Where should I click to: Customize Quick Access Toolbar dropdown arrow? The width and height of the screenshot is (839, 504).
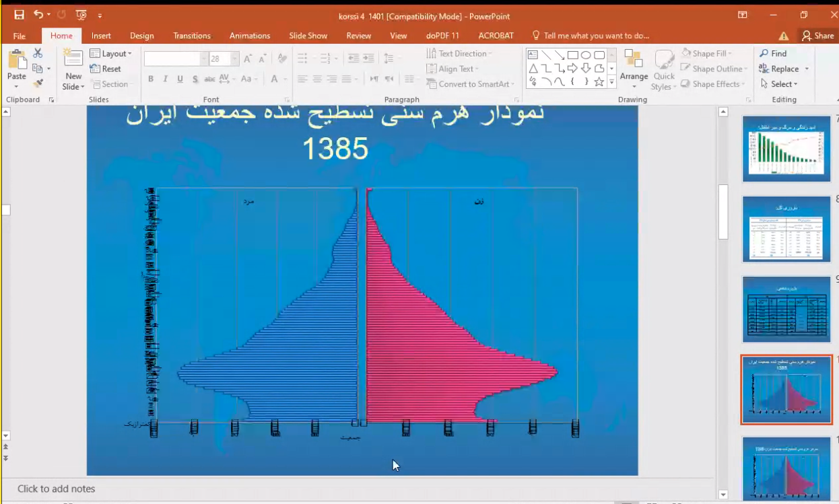click(x=100, y=15)
